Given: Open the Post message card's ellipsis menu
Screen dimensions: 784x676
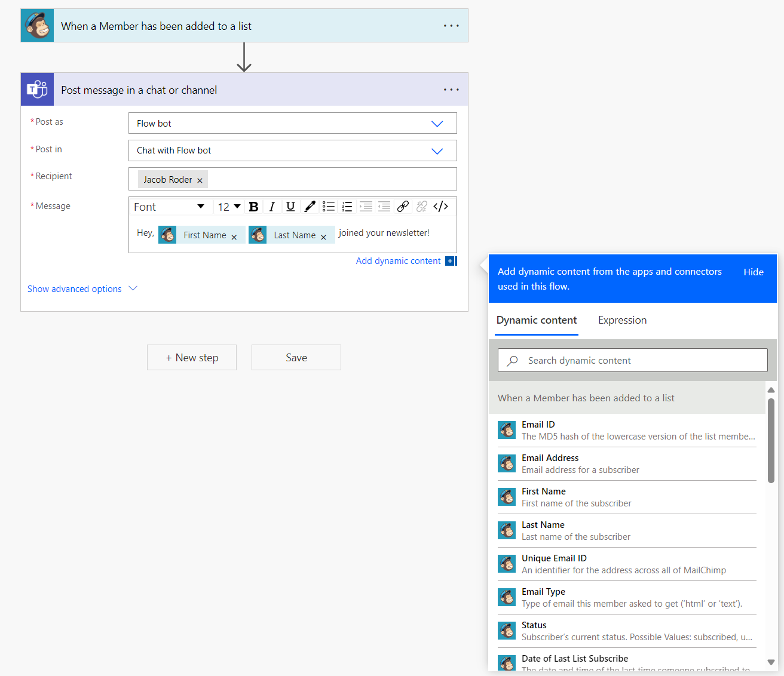Looking at the screenshot, I should 451,90.
